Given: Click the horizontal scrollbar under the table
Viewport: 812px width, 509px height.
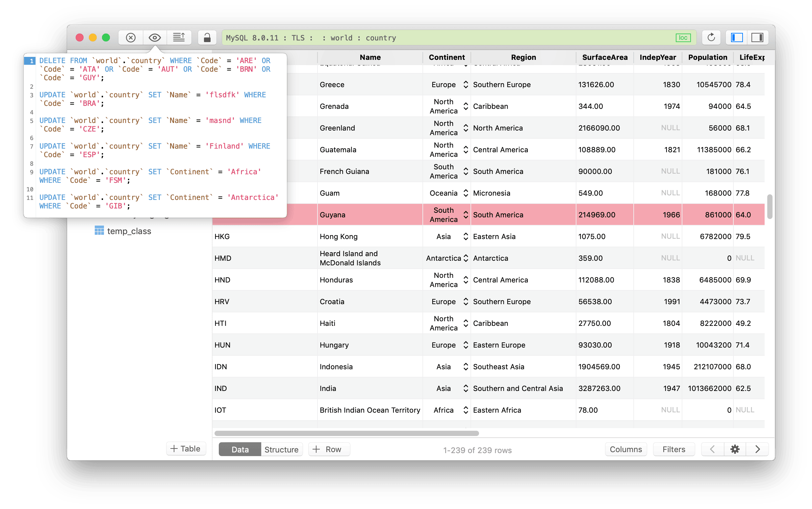Looking at the screenshot, I should point(346,433).
